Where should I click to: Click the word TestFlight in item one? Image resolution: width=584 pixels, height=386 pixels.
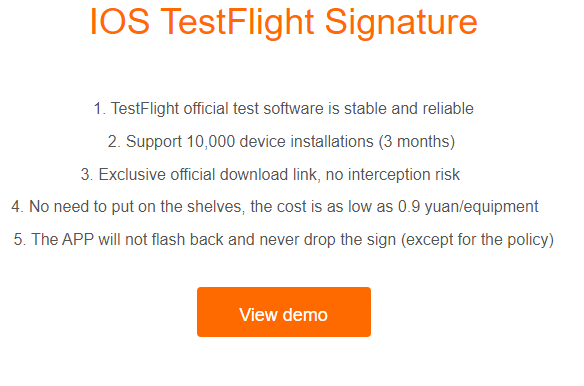click(145, 109)
